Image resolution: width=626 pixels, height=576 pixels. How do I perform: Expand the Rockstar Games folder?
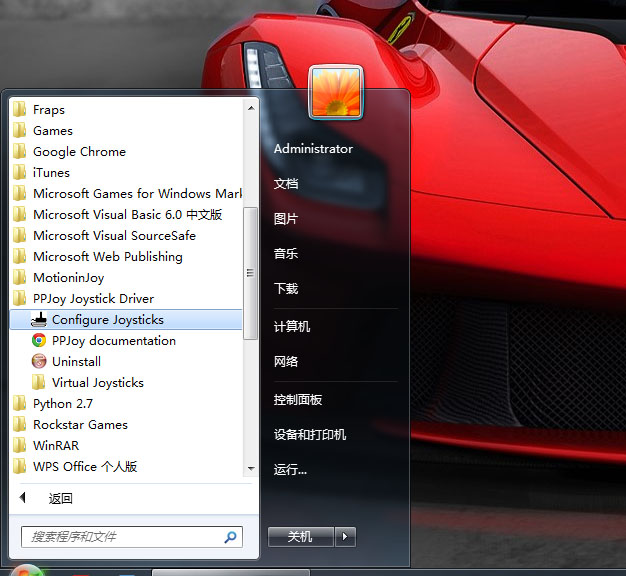pyautogui.click(x=80, y=425)
